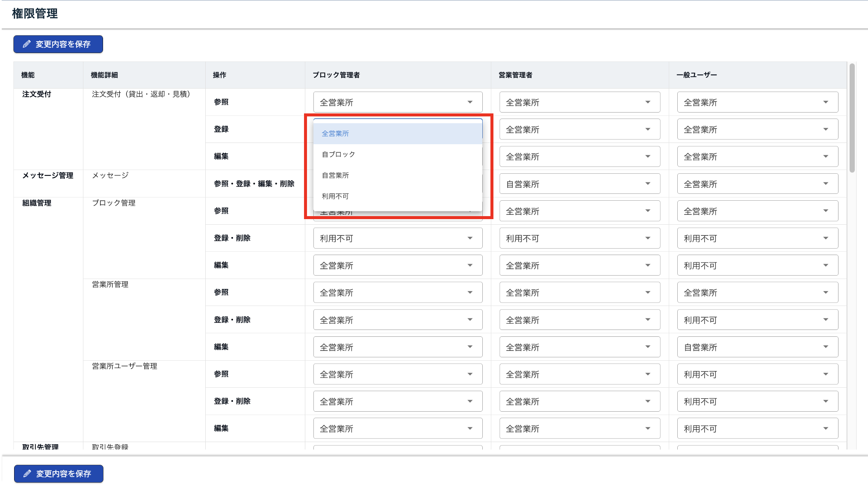Open ブロック管理者 dropdown for 営業所管理 参照
Screen dimensions: 868x493
tap(398, 293)
